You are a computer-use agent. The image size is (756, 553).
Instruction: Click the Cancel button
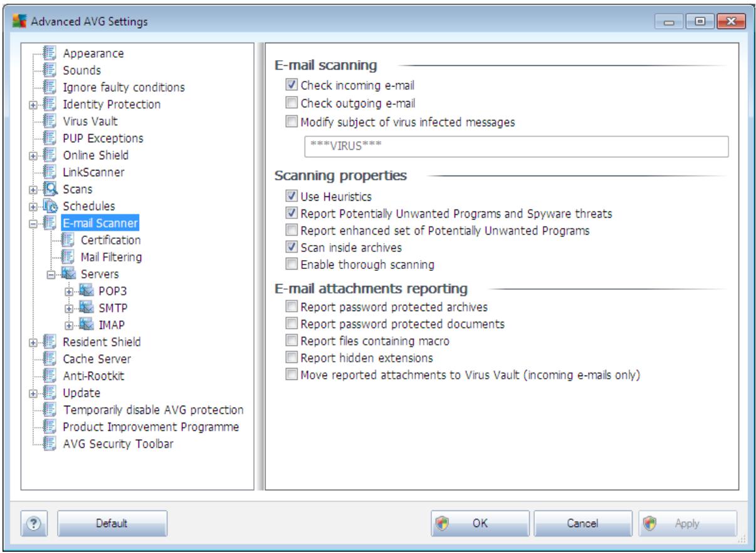583,522
